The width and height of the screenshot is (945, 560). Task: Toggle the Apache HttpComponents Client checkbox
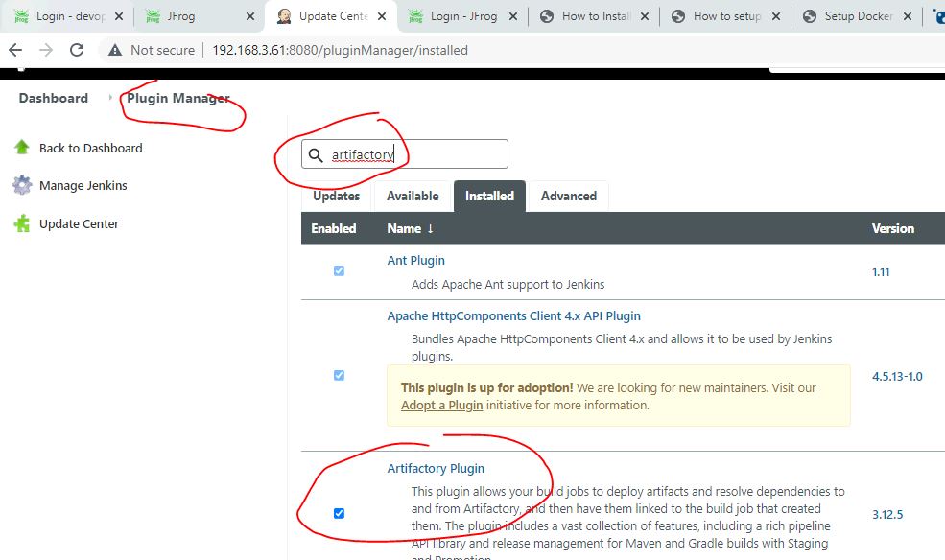click(x=339, y=376)
